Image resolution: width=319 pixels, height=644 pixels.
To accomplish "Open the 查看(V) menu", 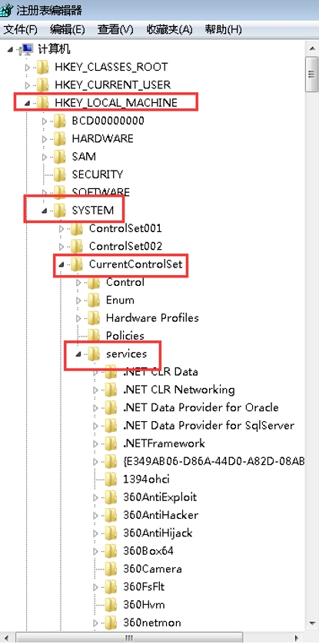I will (115, 29).
